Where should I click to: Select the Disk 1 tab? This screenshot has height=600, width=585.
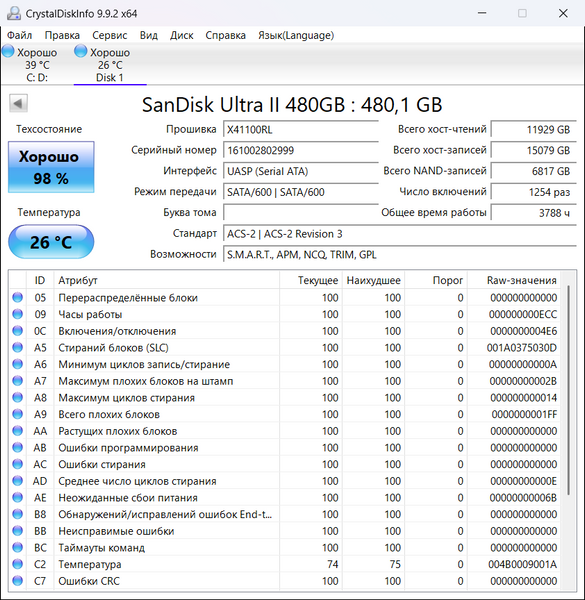[110, 65]
